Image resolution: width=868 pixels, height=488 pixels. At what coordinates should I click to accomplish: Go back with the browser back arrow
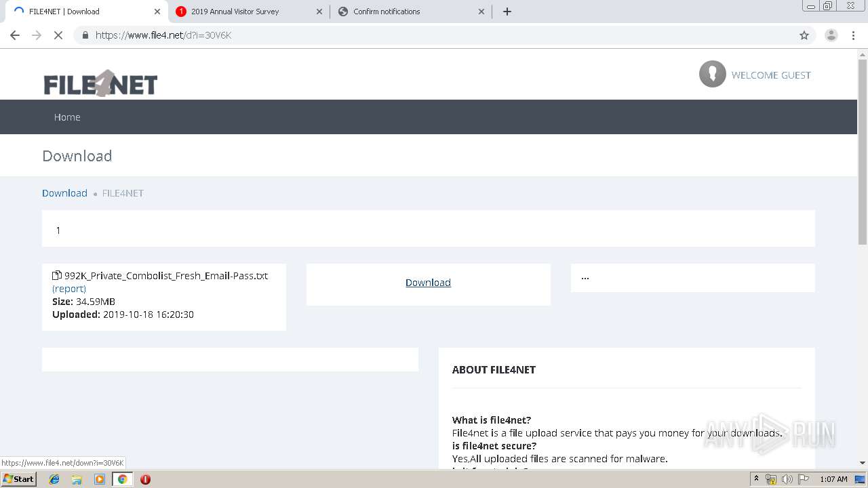[x=15, y=35]
